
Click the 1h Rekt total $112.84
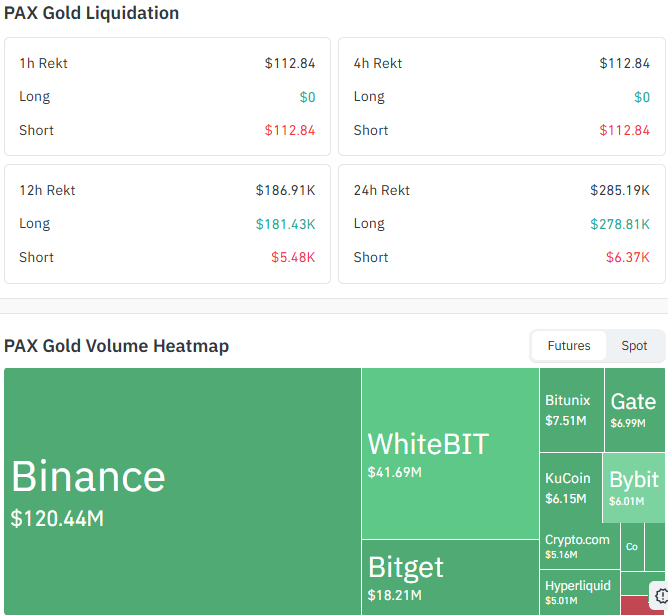click(x=290, y=63)
